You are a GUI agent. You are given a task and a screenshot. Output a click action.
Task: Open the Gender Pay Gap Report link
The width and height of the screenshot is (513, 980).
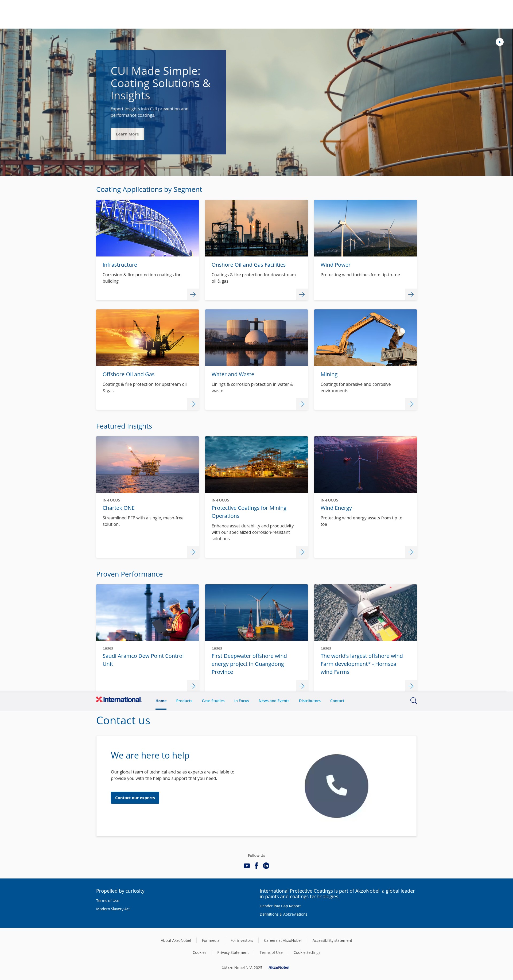280,906
